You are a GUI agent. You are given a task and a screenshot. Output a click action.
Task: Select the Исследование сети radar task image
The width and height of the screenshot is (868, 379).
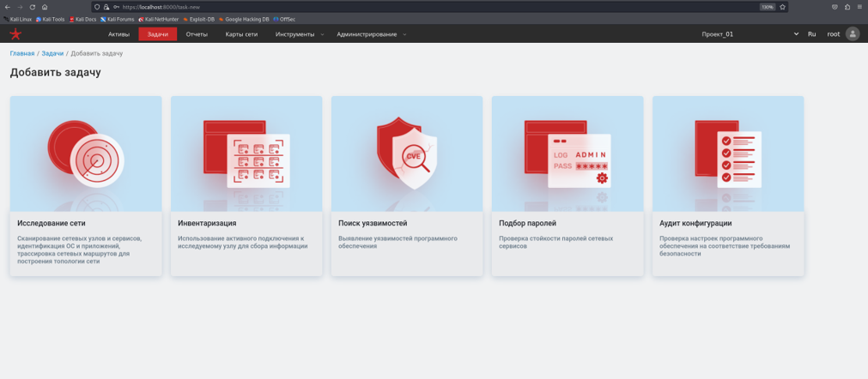click(86, 154)
